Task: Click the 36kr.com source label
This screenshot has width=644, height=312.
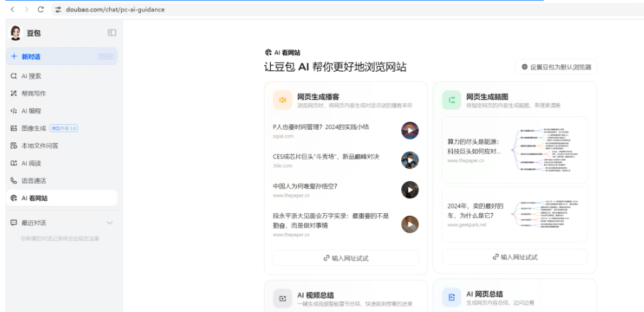Action: pos(283,166)
